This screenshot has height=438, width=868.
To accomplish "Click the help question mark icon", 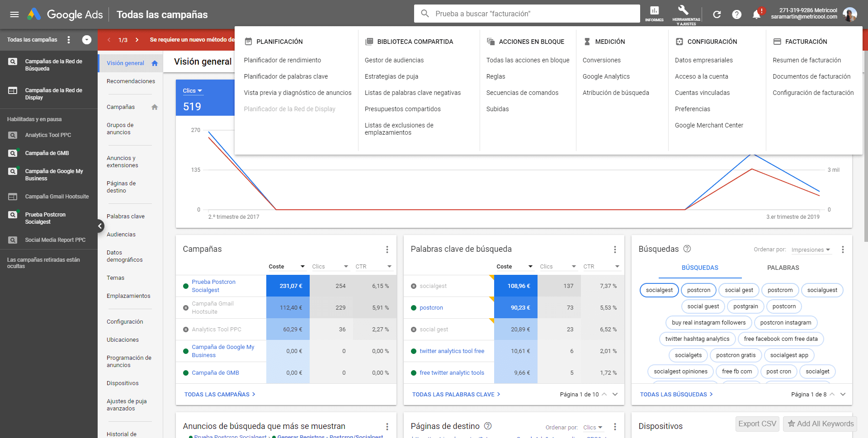I will 737,14.
